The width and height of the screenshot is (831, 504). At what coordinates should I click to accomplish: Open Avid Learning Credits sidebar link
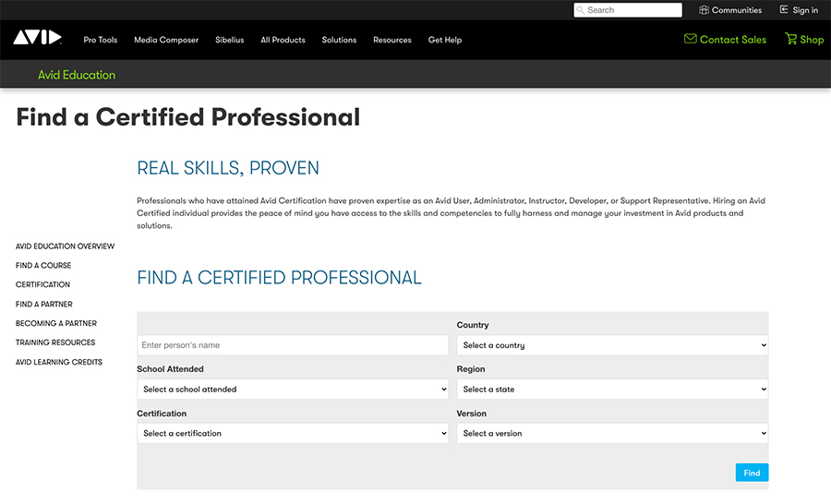point(59,362)
